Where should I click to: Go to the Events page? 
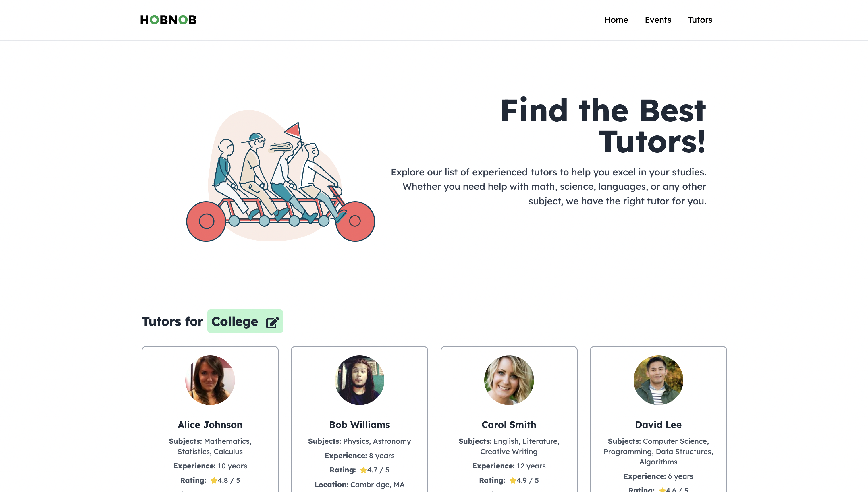pos(658,20)
